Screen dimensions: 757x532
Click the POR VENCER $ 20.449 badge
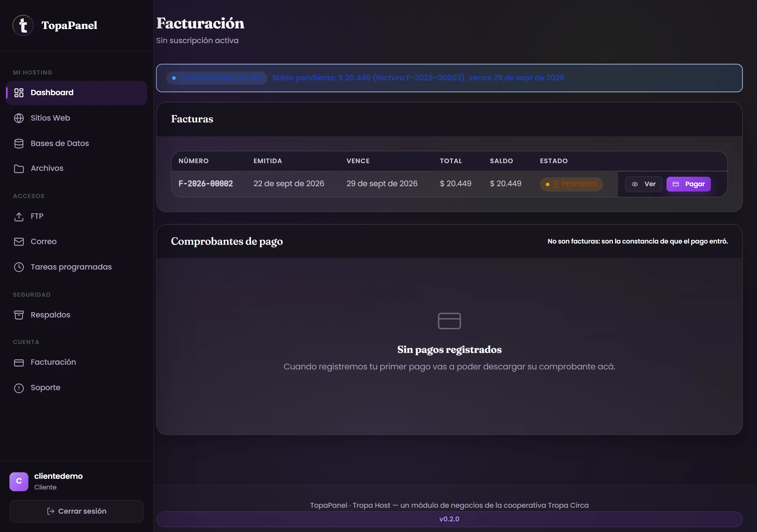[x=217, y=78]
